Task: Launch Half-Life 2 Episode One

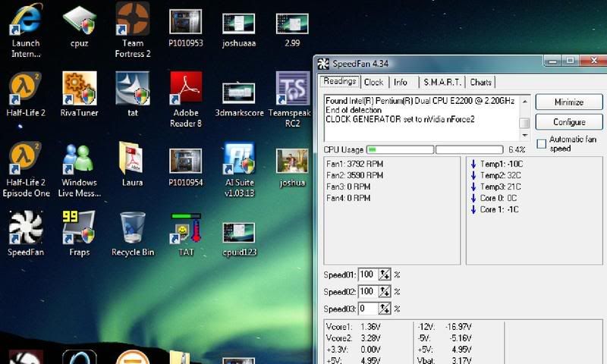Action: click(x=26, y=169)
